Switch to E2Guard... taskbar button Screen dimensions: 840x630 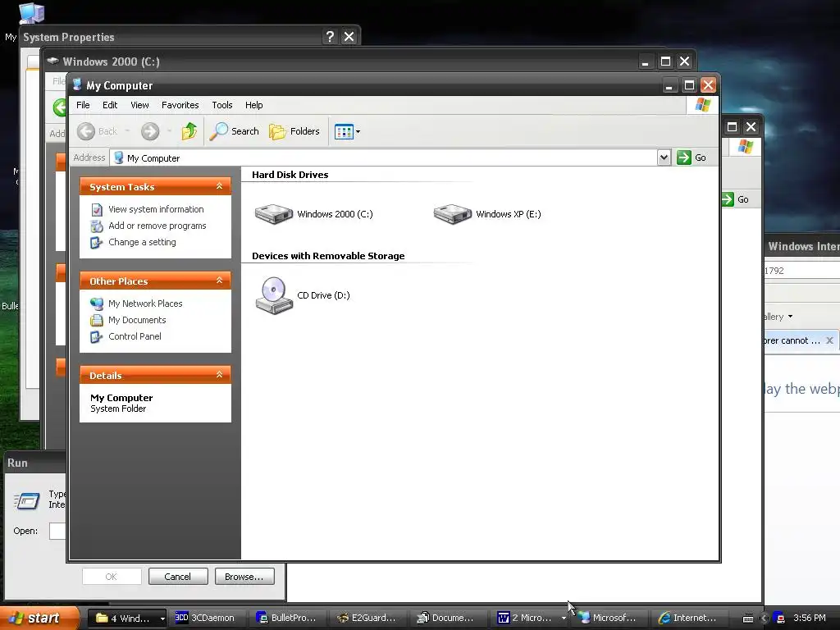(x=367, y=618)
